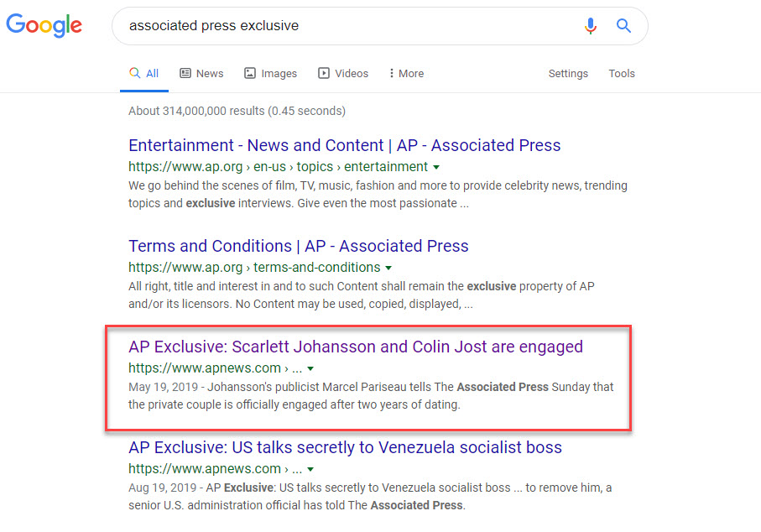Click the Google logo
This screenshot has height=532, width=761.
44,25
